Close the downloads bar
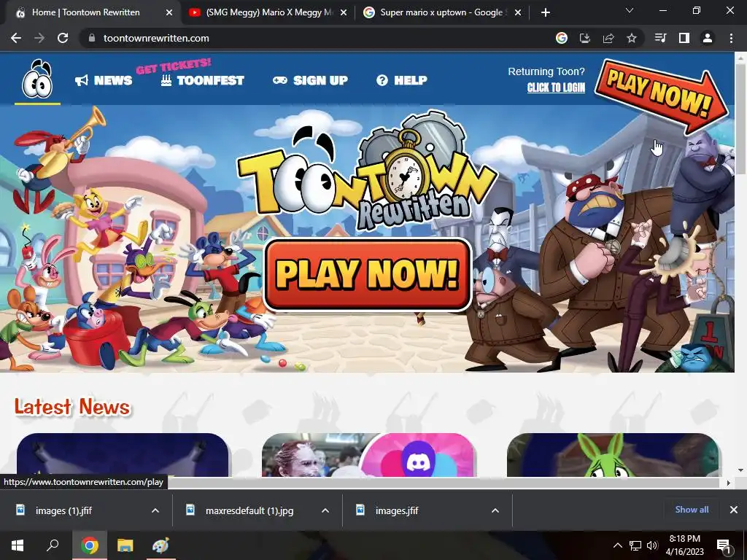The width and height of the screenshot is (747, 560). pos(734,510)
